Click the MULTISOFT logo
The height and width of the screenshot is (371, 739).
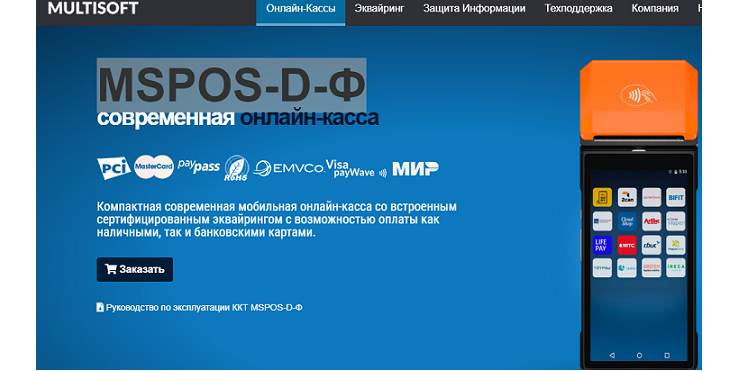[x=93, y=8]
